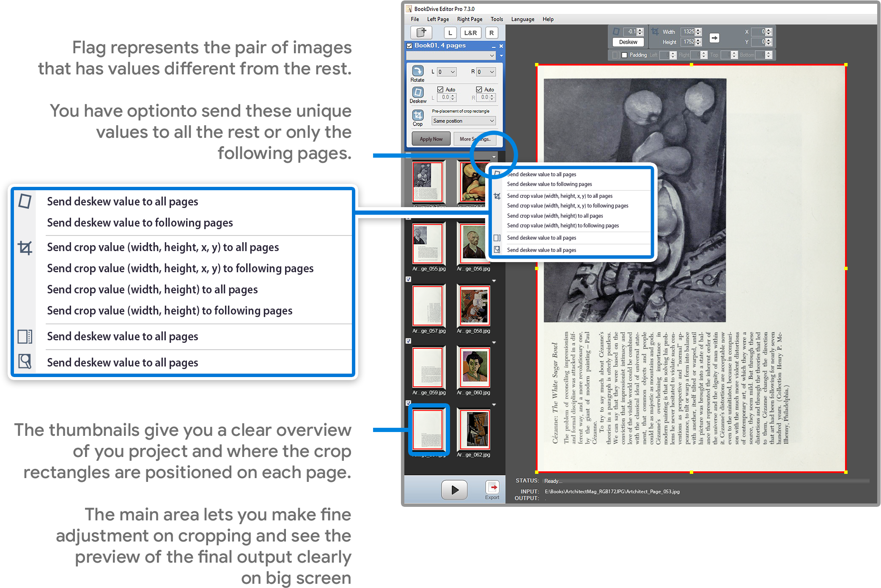Start processing with the play button

click(455, 490)
